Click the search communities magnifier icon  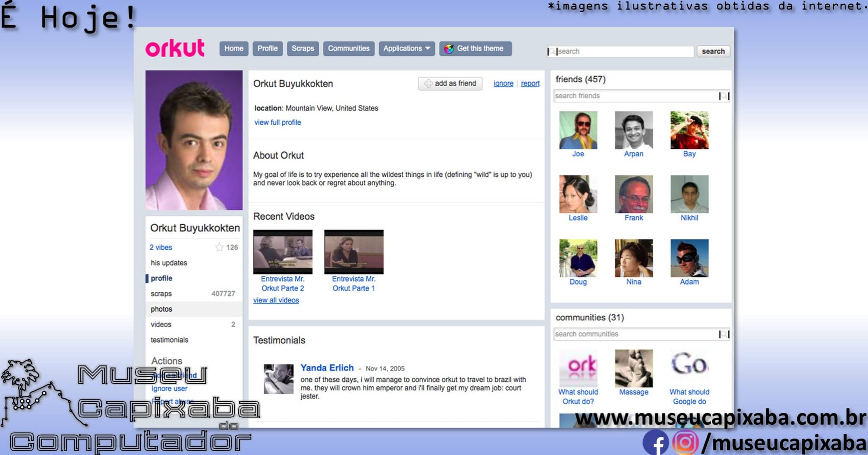(x=724, y=335)
